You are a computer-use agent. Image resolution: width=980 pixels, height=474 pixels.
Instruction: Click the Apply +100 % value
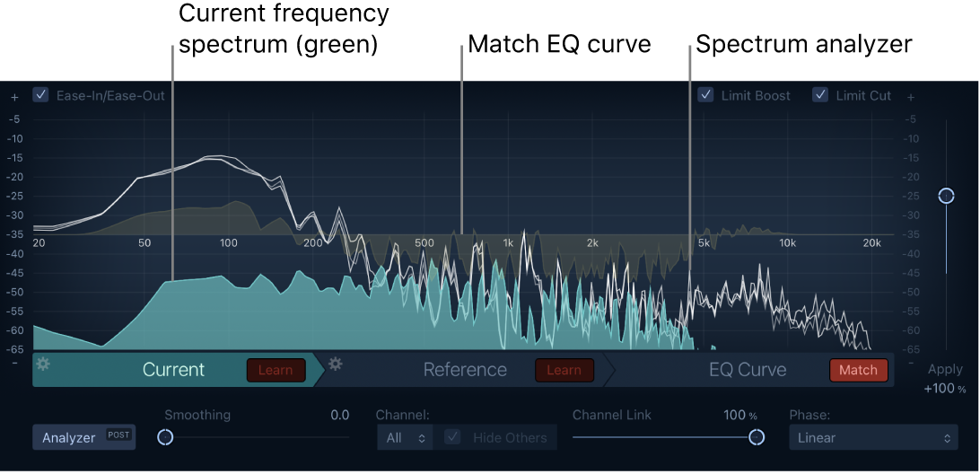click(945, 389)
